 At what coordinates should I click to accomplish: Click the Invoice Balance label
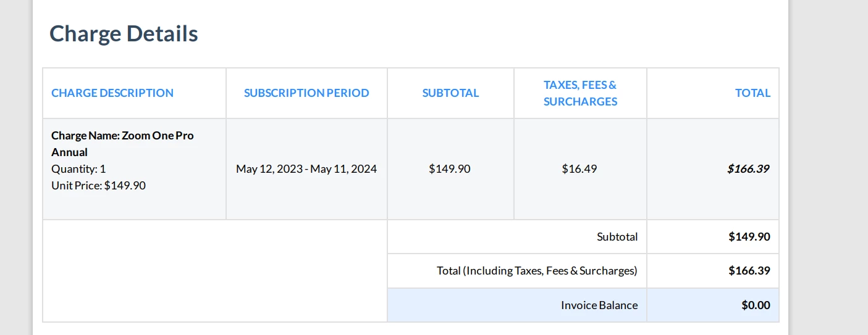pos(599,305)
